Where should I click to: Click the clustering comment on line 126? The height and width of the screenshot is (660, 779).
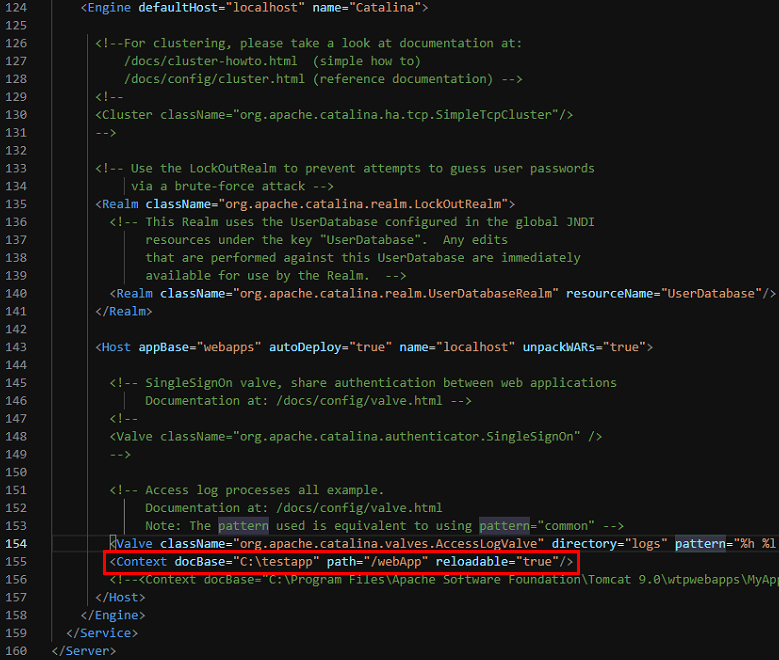(309, 43)
